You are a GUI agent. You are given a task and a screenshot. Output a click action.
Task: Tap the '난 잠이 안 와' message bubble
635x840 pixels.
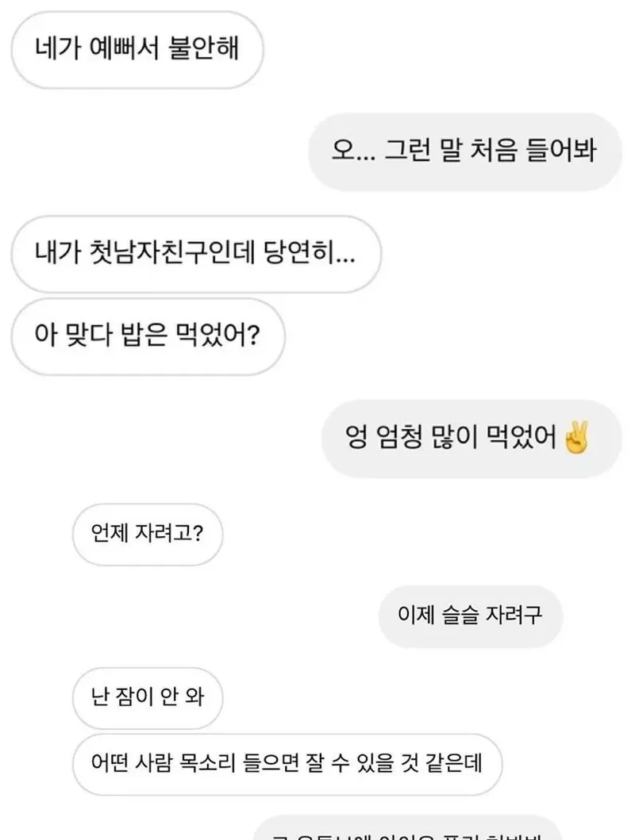pos(148,698)
